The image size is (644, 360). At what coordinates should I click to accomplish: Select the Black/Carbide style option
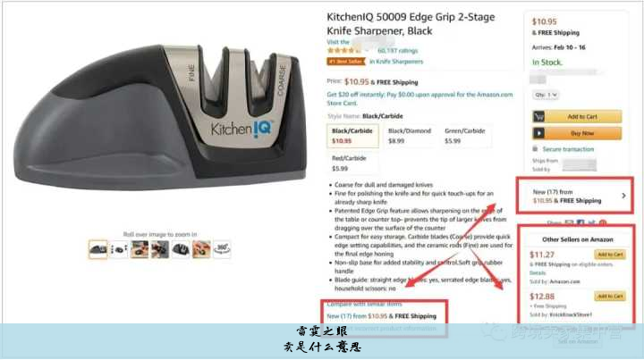[x=352, y=136]
